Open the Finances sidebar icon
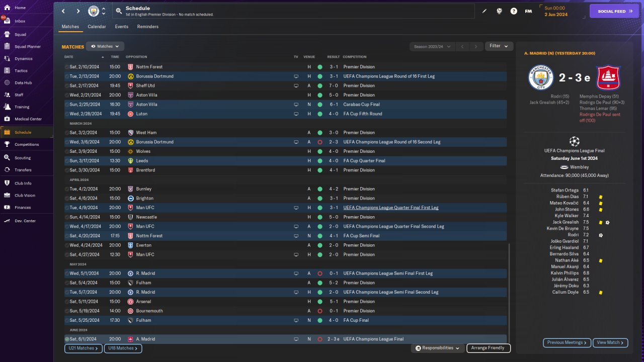Viewport: 644px width, 362px height. (7, 207)
